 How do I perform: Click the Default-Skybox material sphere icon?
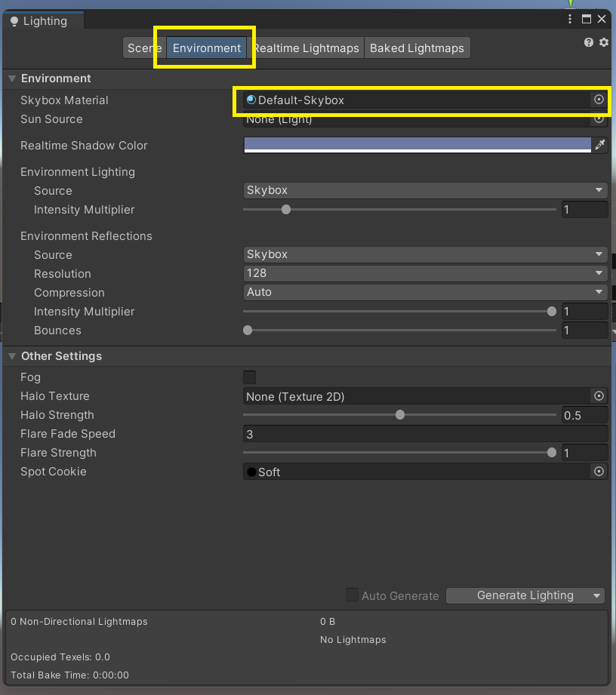[x=251, y=100]
